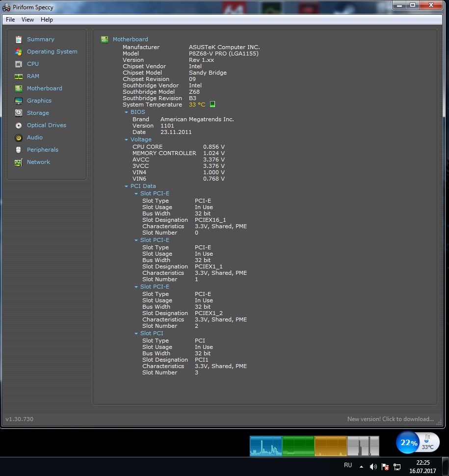Open the File menu
449x476 pixels.
pyautogui.click(x=10, y=20)
